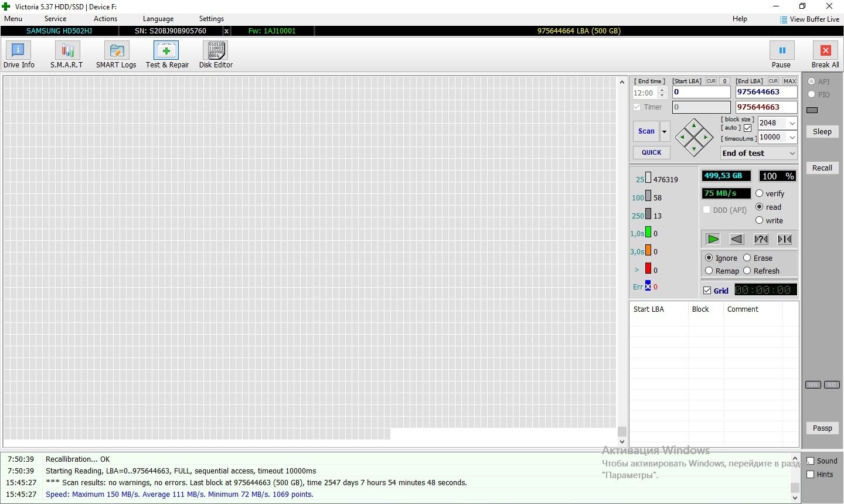Start forward scan with green play arrow
This screenshot has height=504, width=844.
713,239
